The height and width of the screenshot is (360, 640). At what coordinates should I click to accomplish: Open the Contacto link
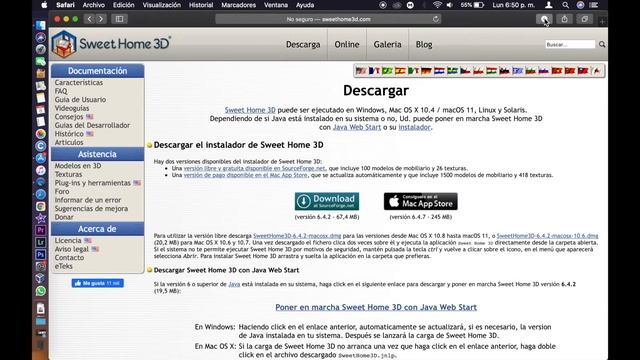(69, 258)
